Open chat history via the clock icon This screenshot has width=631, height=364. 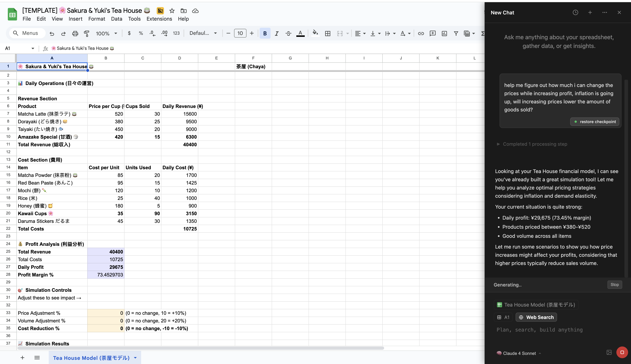click(x=575, y=12)
